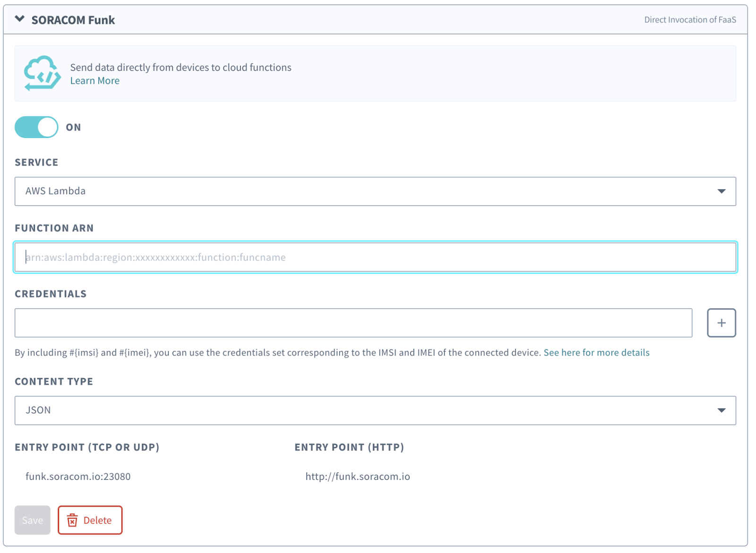This screenshot has height=553, width=756.
Task: Click the Content Type dropdown arrow
Action: [721, 410]
